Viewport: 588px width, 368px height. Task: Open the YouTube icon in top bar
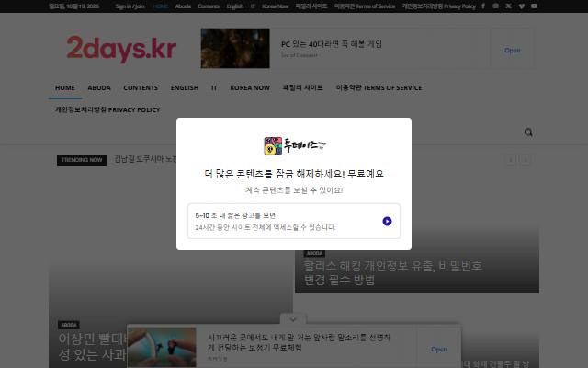pyautogui.click(x=534, y=6)
